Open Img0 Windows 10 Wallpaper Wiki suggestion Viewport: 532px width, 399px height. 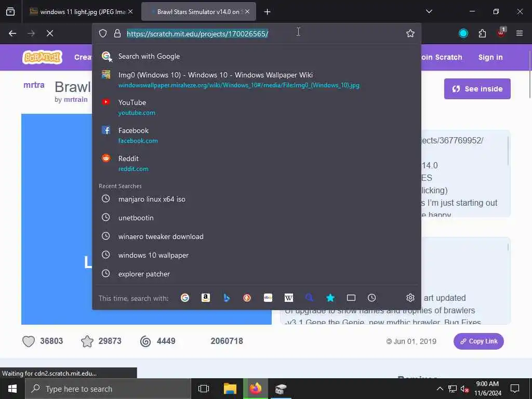click(x=257, y=79)
